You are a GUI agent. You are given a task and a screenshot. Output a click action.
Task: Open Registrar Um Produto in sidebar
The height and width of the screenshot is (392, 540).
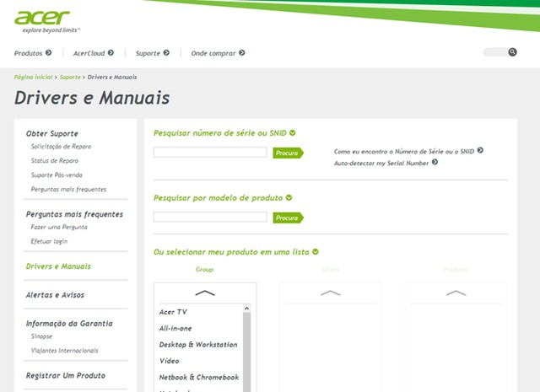click(x=66, y=375)
